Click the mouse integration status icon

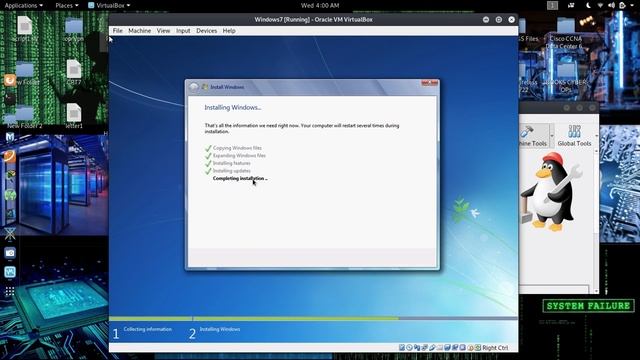(x=471, y=347)
